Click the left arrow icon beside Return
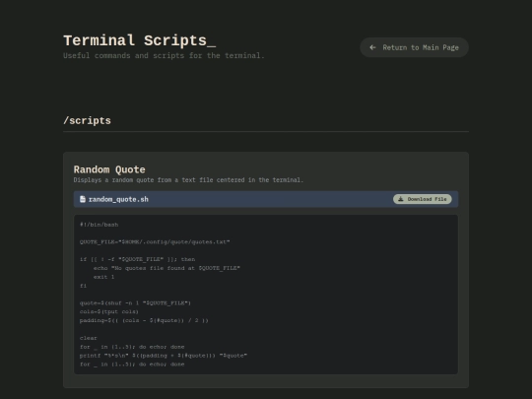The image size is (532, 399). [x=372, y=47]
